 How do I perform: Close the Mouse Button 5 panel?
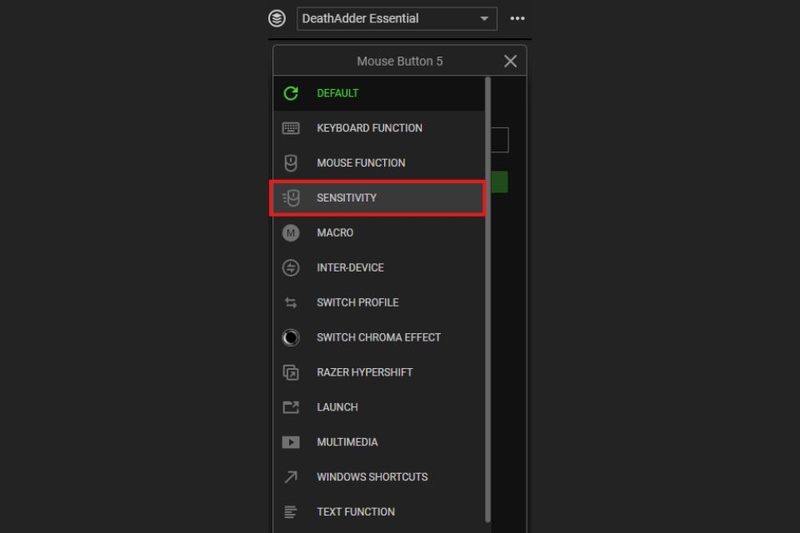pyautogui.click(x=510, y=61)
